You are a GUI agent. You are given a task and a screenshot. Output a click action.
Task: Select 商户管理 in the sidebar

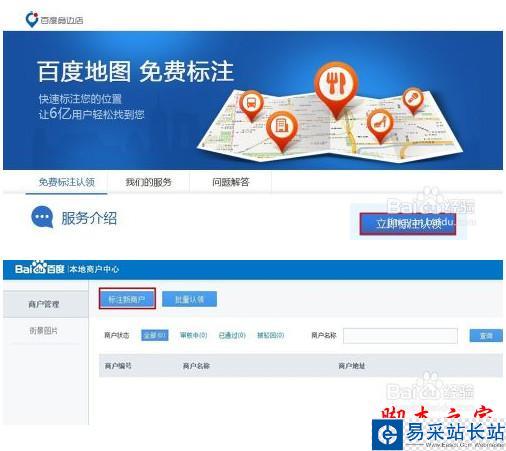[x=44, y=304]
